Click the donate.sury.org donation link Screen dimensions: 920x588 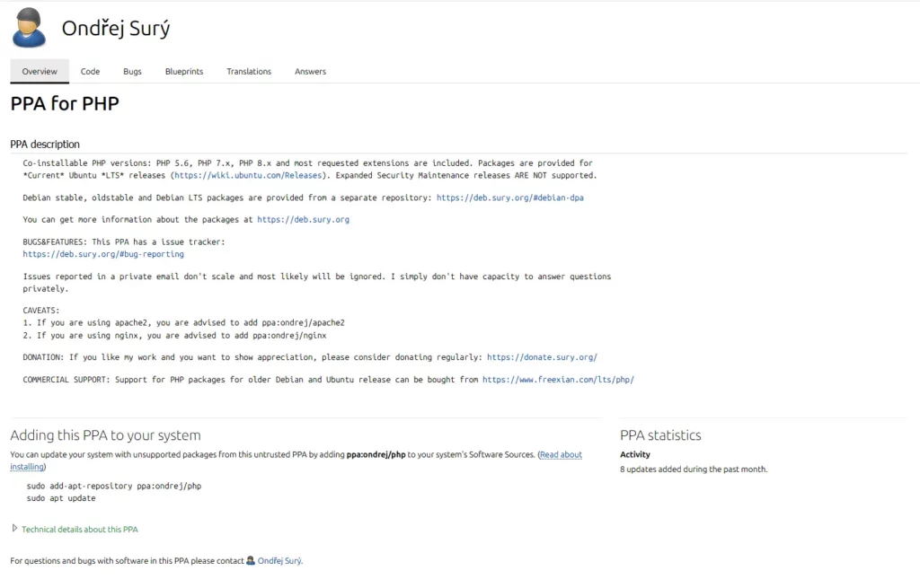pos(542,357)
